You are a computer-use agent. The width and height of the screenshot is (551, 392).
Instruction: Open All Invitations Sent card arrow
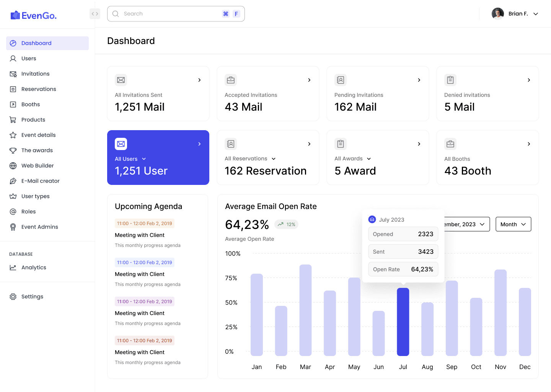199,80
